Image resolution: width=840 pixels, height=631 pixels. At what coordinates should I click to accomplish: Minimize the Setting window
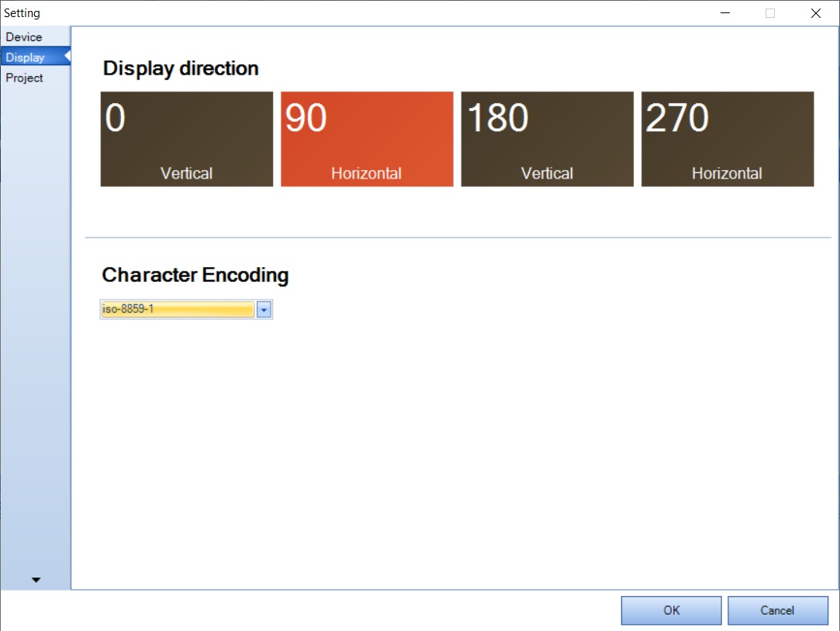pos(725,13)
